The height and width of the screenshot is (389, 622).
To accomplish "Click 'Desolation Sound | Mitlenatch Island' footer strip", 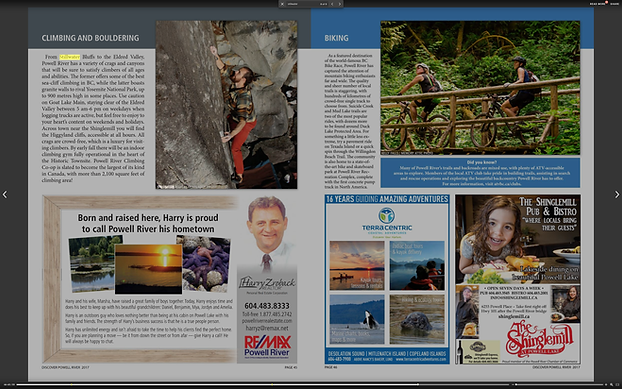I will coord(387,356).
